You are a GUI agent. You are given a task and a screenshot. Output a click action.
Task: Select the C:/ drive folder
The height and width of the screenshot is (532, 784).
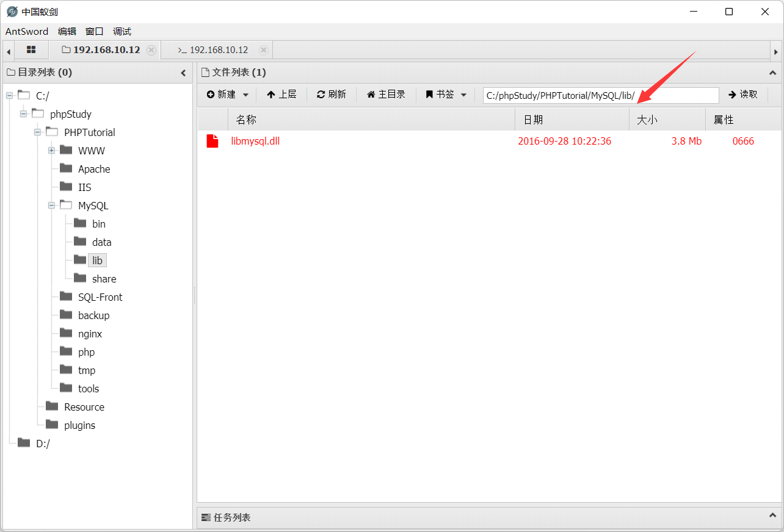[x=34, y=95]
